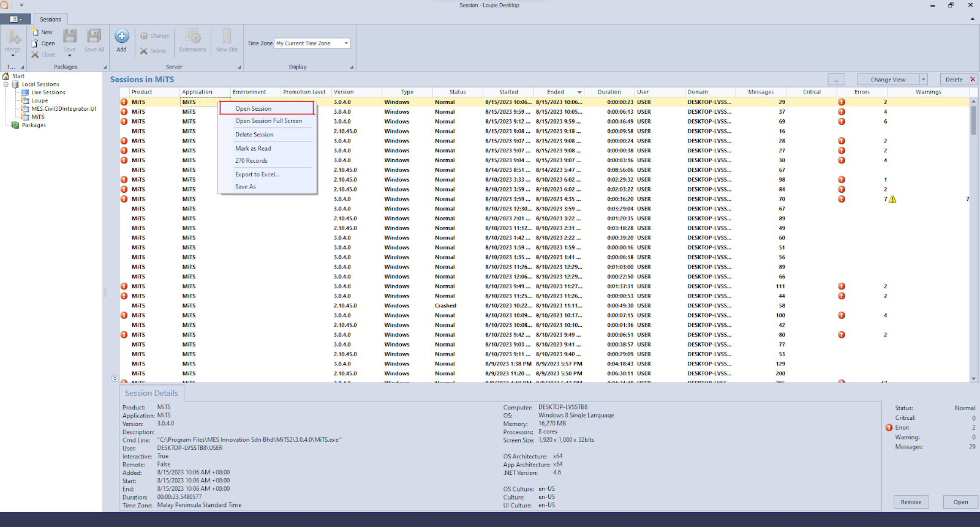The image size is (980, 527).
Task: Choose Delete Session in the context menu
Action: coord(267,135)
